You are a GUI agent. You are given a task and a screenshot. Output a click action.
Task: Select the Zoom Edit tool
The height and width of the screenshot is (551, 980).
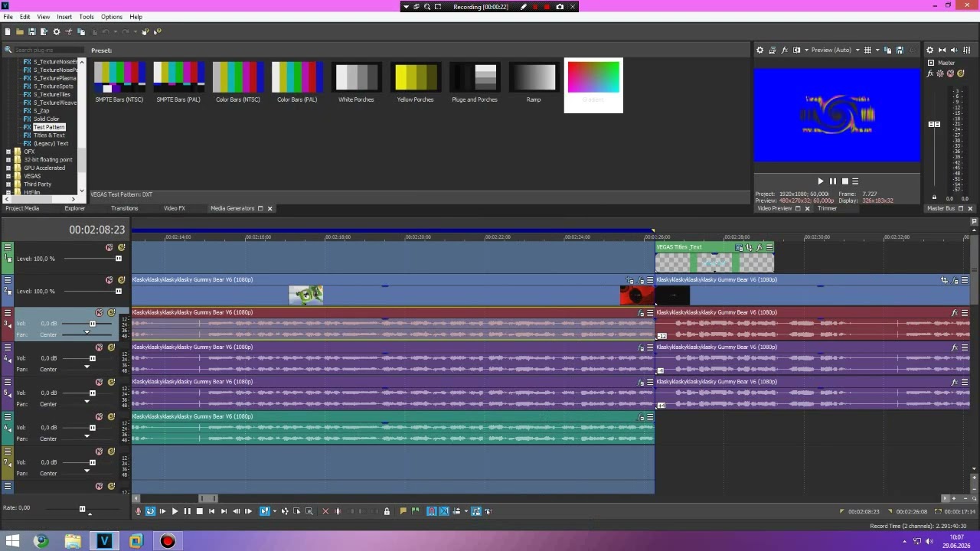309,511
